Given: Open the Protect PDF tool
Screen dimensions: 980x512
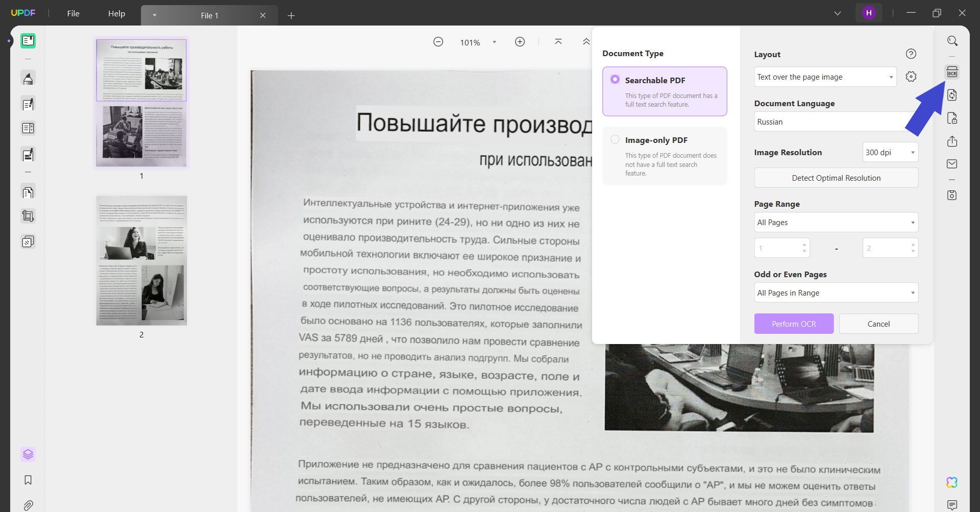Looking at the screenshot, I should [952, 118].
